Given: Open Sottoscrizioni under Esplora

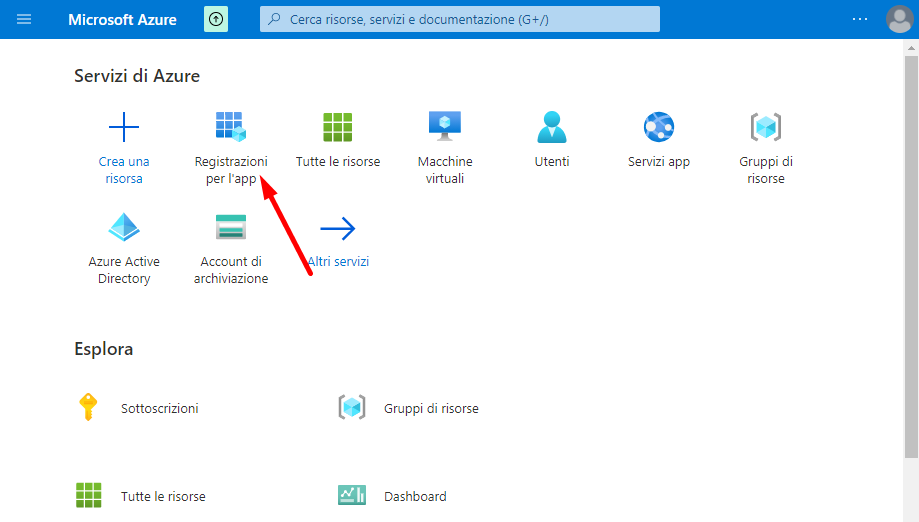Looking at the screenshot, I should (159, 408).
